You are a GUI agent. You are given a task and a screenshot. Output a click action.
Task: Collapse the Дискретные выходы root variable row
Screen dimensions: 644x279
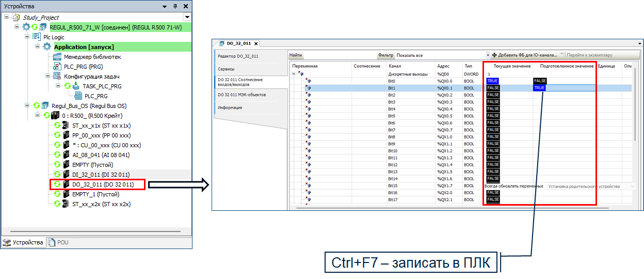[294, 74]
